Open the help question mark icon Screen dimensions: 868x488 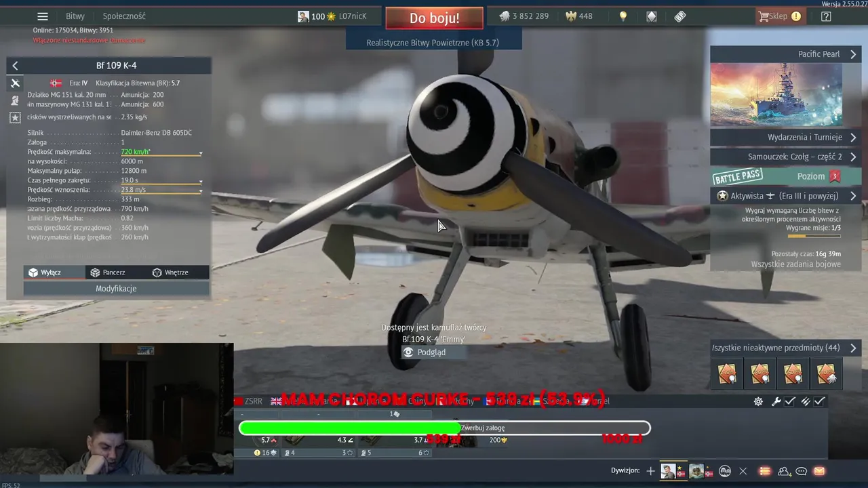point(826,16)
